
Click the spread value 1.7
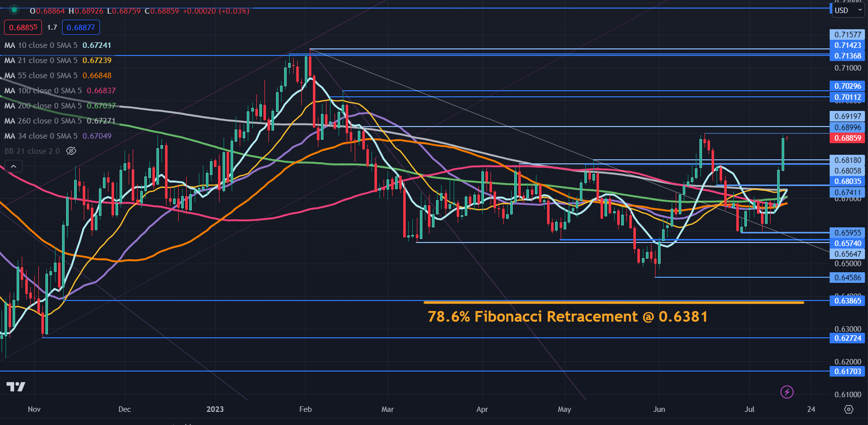pyautogui.click(x=52, y=27)
